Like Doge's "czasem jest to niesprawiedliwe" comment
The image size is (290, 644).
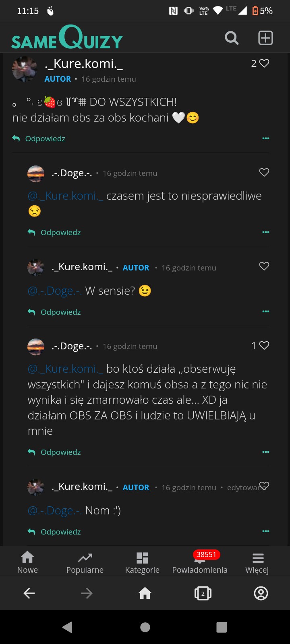coord(264,172)
